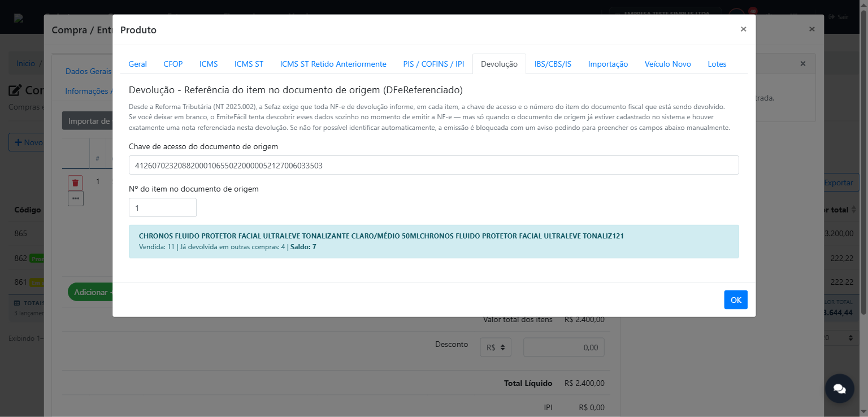Open ICMS ST Retido Anteriormente tab
This screenshot has height=417, width=868.
point(333,64)
